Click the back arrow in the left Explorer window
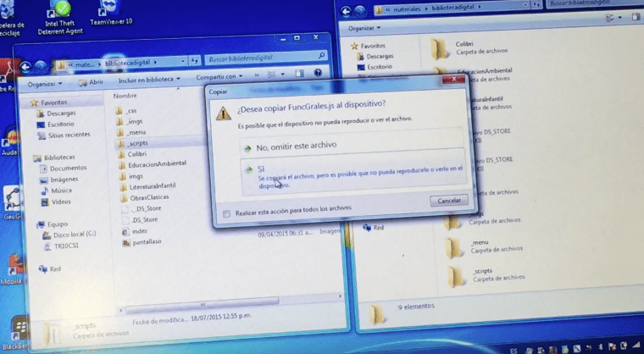This screenshot has width=644, height=354. click(x=27, y=66)
